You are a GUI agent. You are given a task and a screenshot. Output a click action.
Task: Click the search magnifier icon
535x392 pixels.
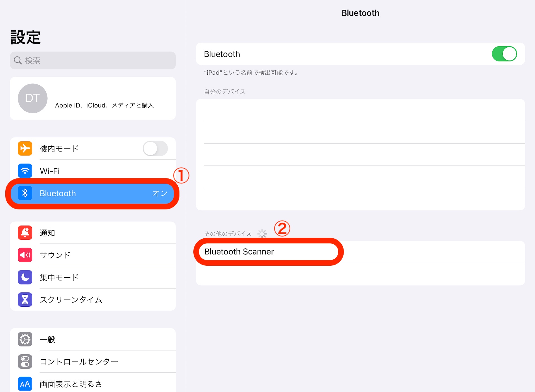pos(18,60)
